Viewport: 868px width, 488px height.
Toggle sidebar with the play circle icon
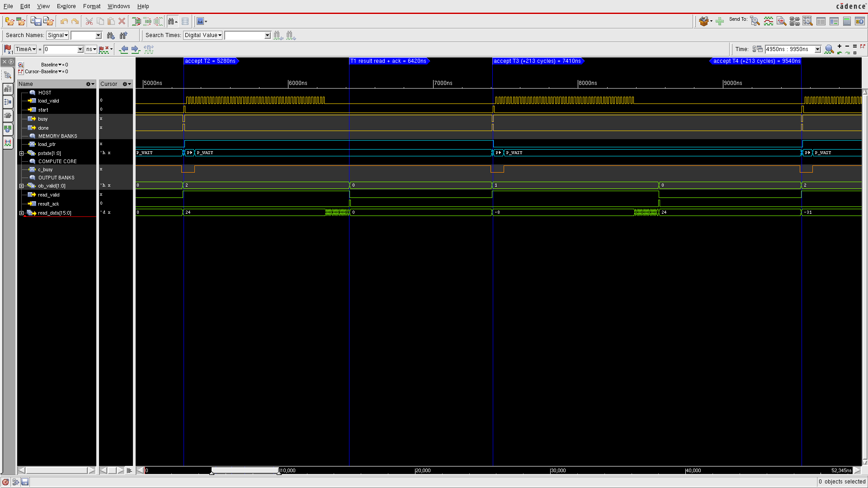[x=11, y=61]
